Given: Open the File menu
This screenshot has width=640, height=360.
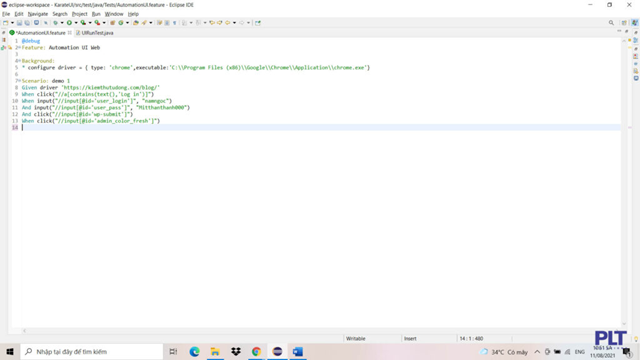Looking at the screenshot, I should 6,14.
